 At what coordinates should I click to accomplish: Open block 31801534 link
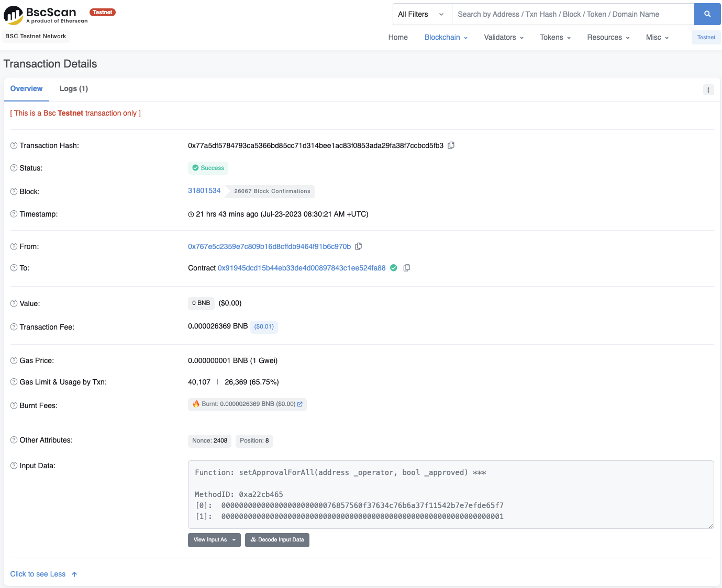pos(204,191)
